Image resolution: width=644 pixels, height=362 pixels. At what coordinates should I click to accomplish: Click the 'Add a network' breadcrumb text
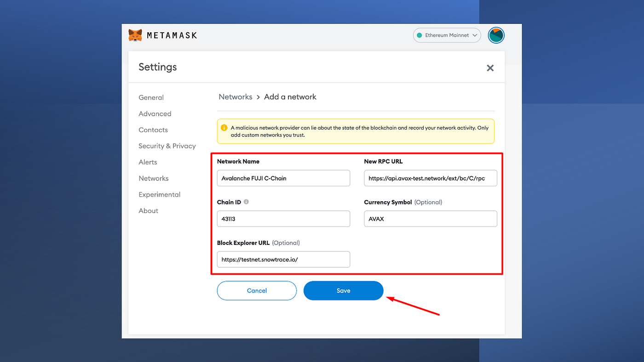pyautogui.click(x=290, y=97)
